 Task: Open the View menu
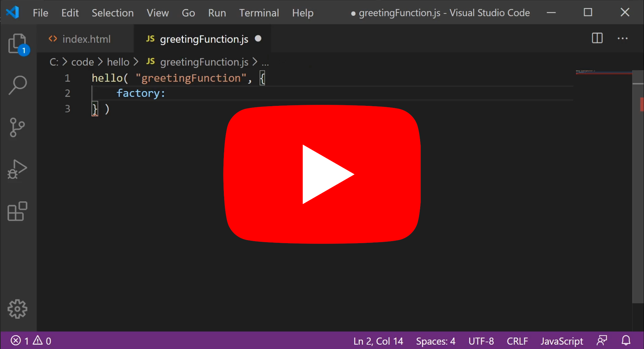[x=157, y=13]
